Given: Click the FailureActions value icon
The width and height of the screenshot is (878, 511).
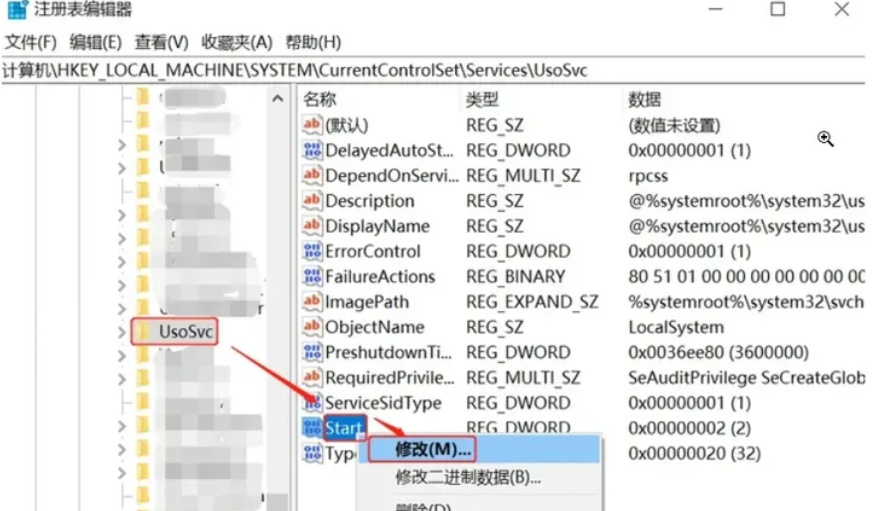Looking at the screenshot, I should click(x=312, y=276).
